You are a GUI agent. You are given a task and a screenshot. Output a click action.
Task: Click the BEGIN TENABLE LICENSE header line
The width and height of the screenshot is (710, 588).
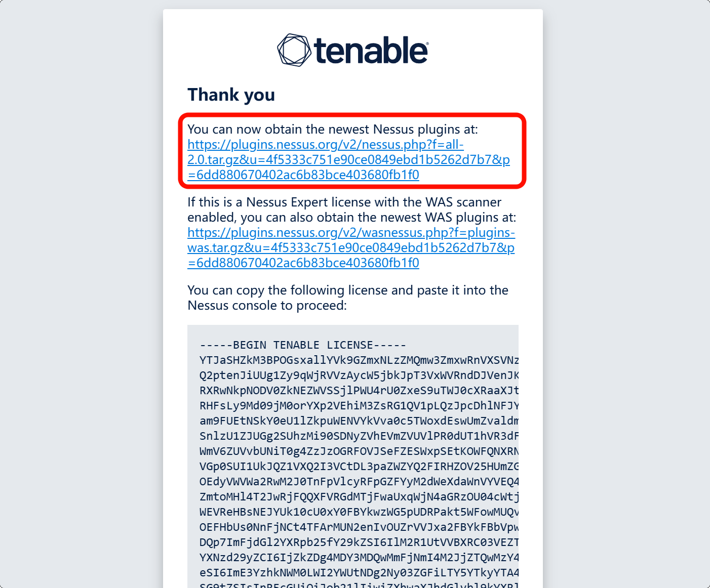[x=303, y=345]
